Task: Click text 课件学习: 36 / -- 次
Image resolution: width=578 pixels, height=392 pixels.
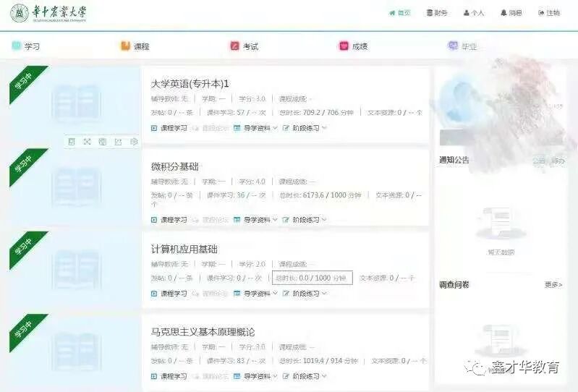Action: click(x=237, y=195)
